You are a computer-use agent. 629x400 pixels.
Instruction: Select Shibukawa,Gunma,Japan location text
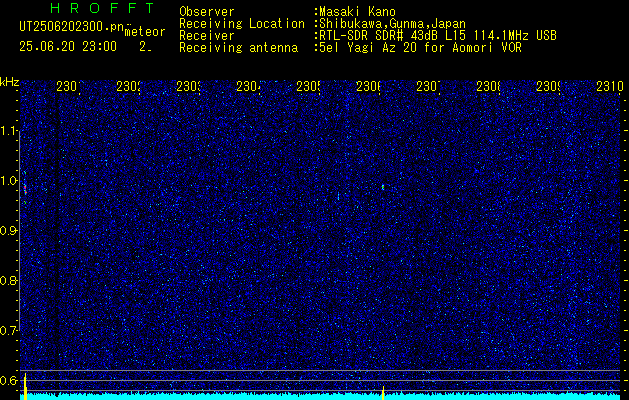[392, 24]
